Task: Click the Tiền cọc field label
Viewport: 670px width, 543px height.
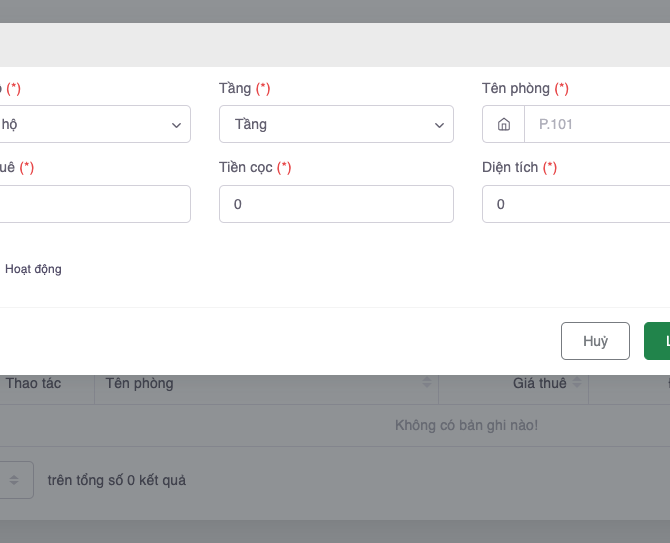Action: 248,168
